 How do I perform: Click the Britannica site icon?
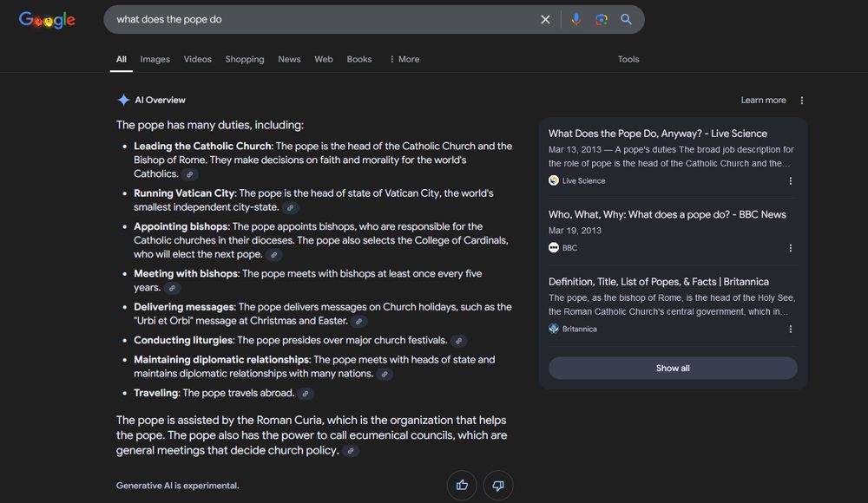(554, 329)
